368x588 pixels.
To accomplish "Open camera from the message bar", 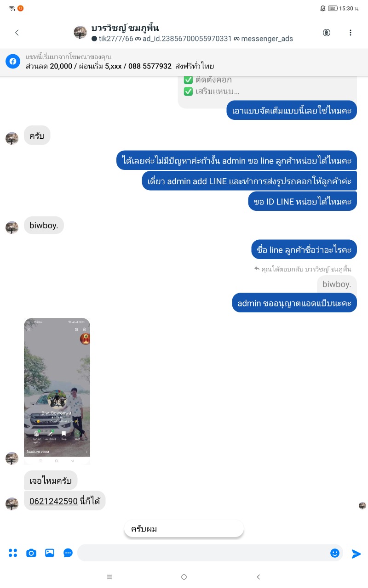I will pyautogui.click(x=31, y=553).
